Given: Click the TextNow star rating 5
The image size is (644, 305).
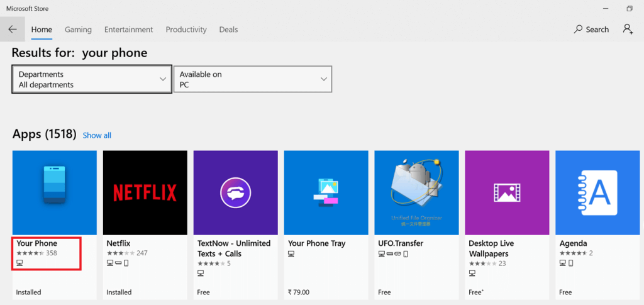Looking at the screenshot, I should click(x=214, y=263).
